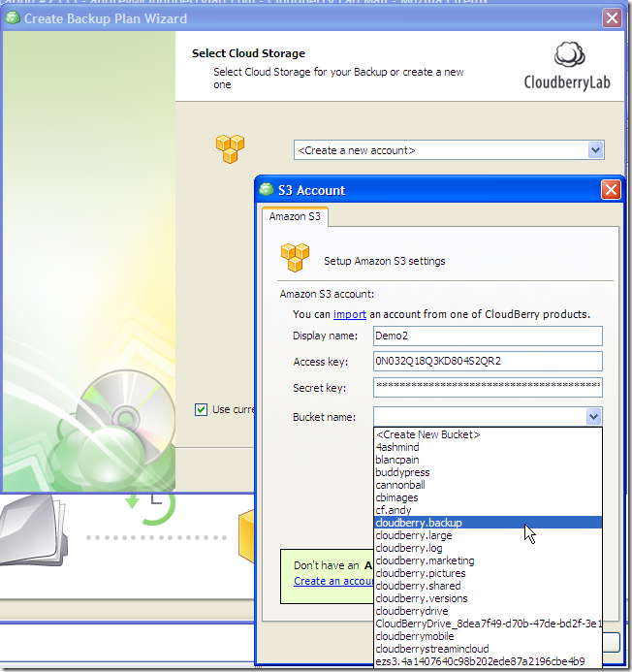Click the documents stack icon in background window

[33, 530]
